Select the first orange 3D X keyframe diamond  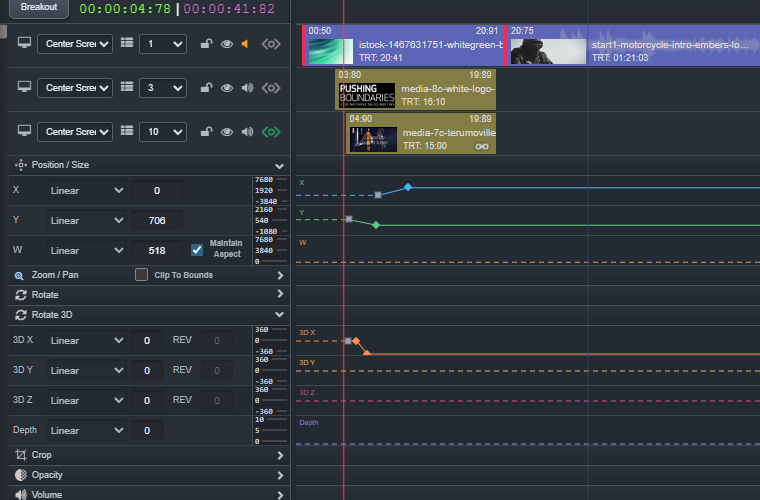coord(356,341)
